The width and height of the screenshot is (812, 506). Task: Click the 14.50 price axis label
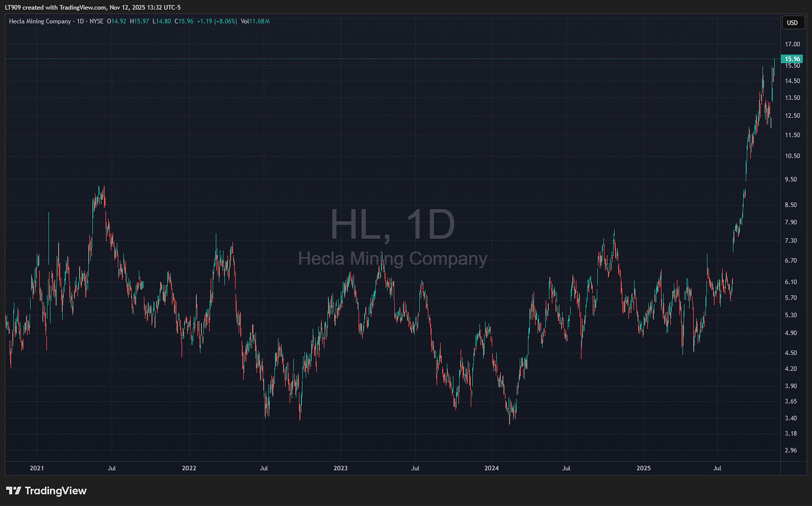pyautogui.click(x=792, y=81)
